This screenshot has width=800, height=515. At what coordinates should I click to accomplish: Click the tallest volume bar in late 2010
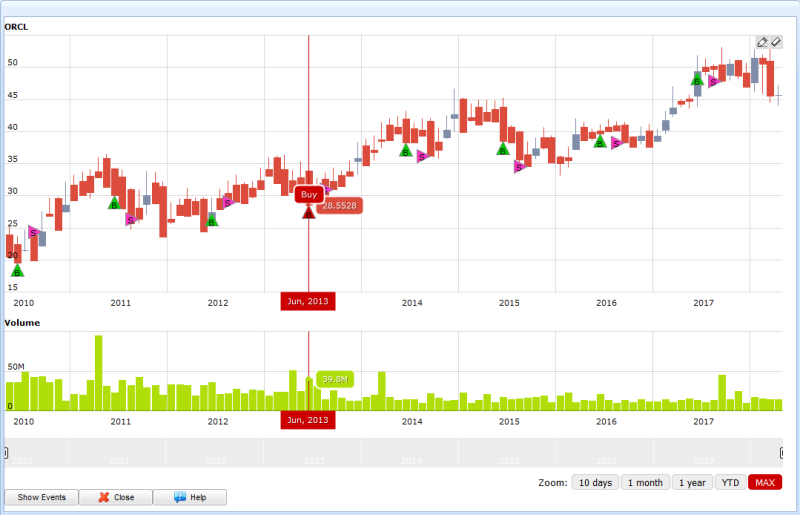pyautogui.click(x=98, y=372)
